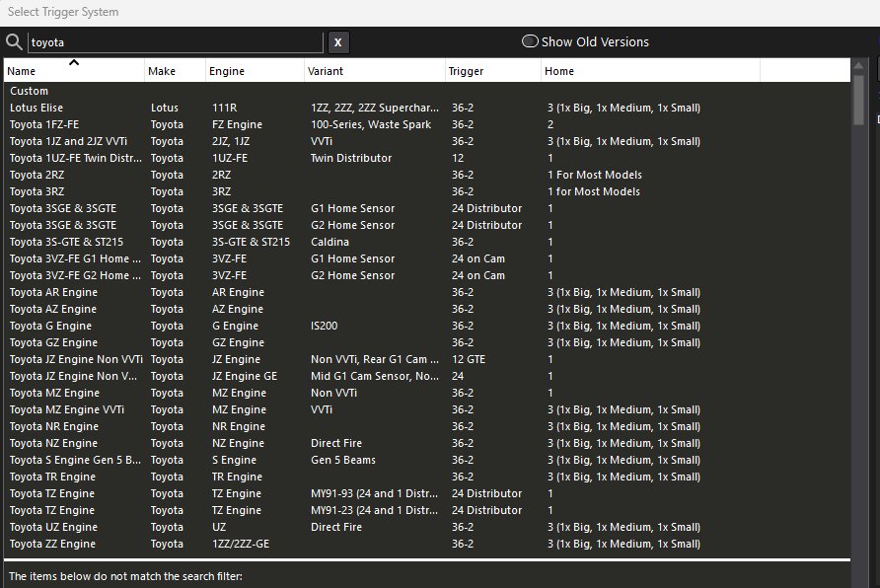Click the JZ Engine GE cell
The height and width of the screenshot is (588, 880).
pos(244,377)
